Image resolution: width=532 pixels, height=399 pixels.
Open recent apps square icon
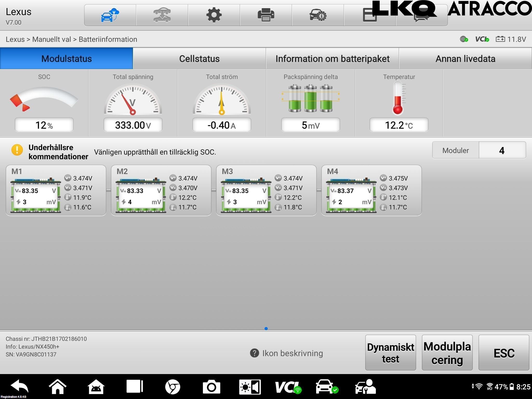click(135, 387)
